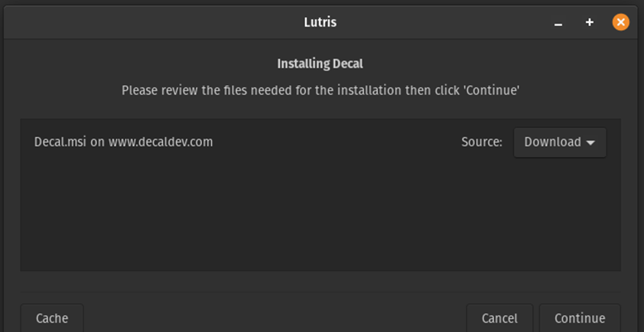Click the word 'Decal' in the heading
Image resolution: width=644 pixels, height=332 pixels.
(346, 63)
